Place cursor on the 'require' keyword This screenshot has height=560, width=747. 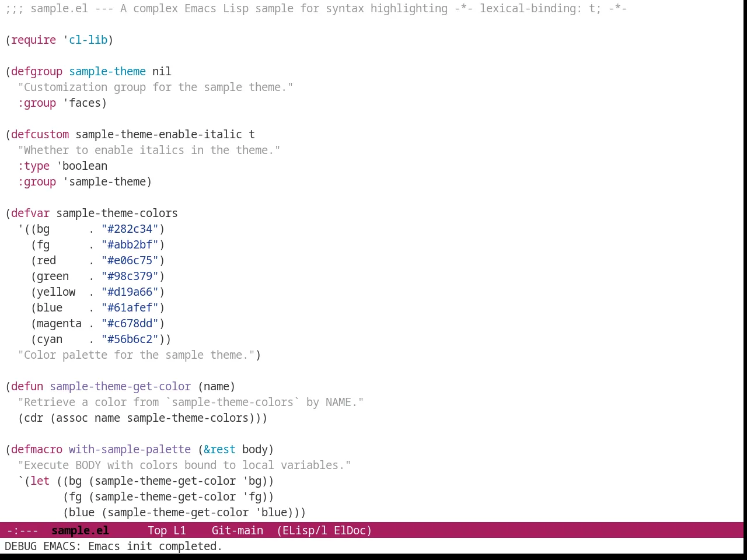pos(33,40)
